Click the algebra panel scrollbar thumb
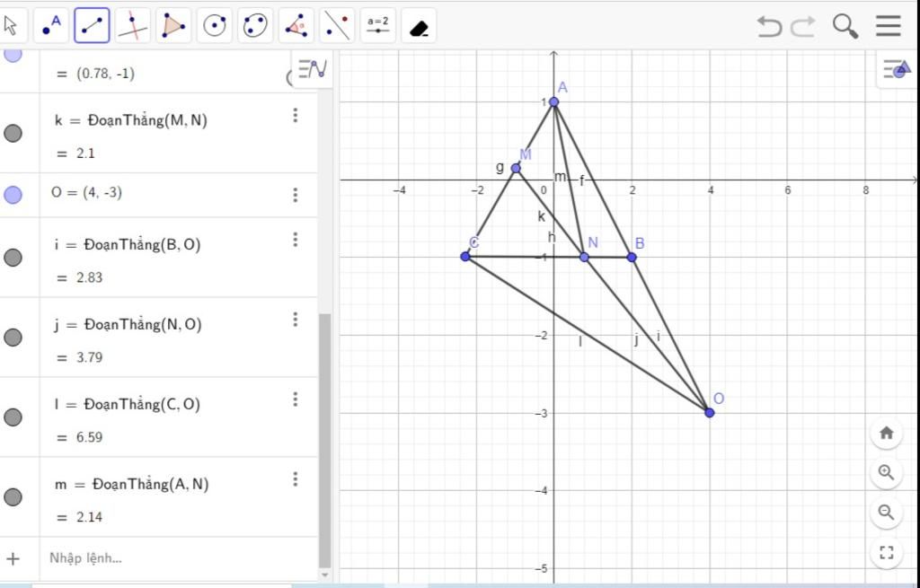Image resolution: width=920 pixels, height=588 pixels. 324,440
